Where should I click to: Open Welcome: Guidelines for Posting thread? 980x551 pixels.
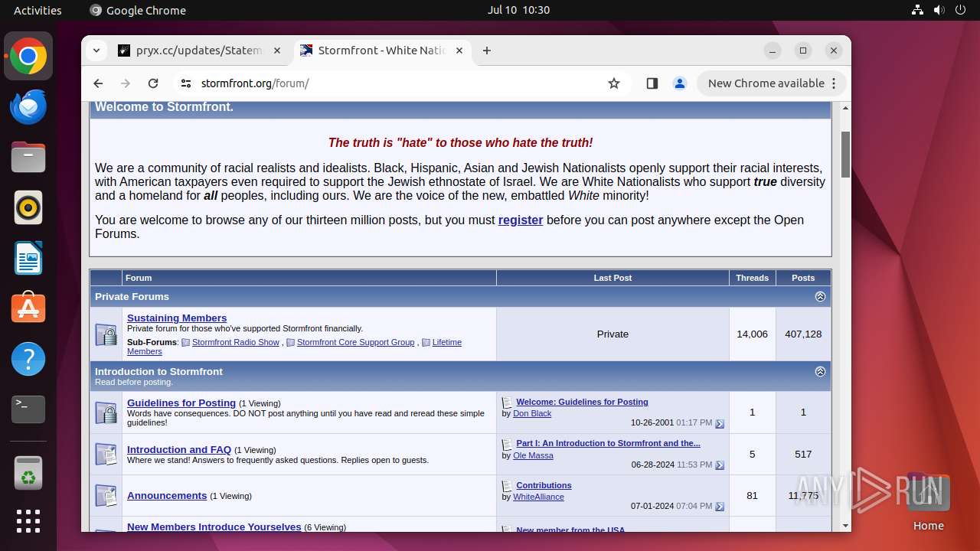(x=582, y=402)
